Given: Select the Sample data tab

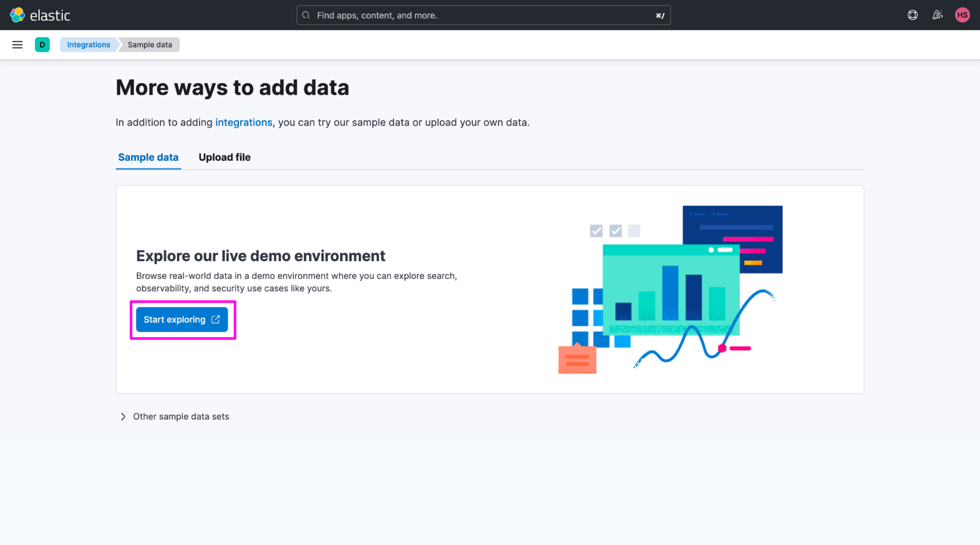Looking at the screenshot, I should (x=148, y=156).
